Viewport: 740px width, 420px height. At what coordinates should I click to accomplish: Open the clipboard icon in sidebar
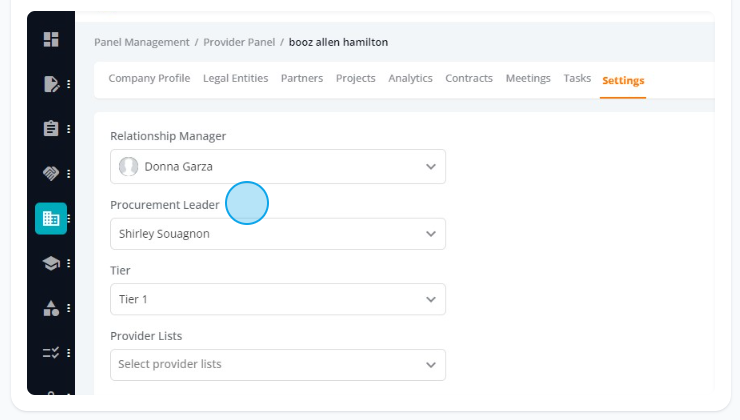click(x=51, y=128)
